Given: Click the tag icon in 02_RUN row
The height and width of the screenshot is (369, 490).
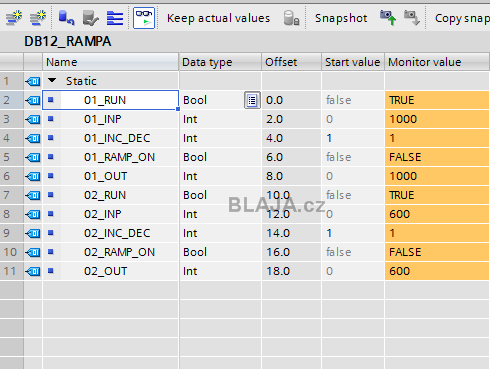Looking at the screenshot, I should click(x=33, y=195).
